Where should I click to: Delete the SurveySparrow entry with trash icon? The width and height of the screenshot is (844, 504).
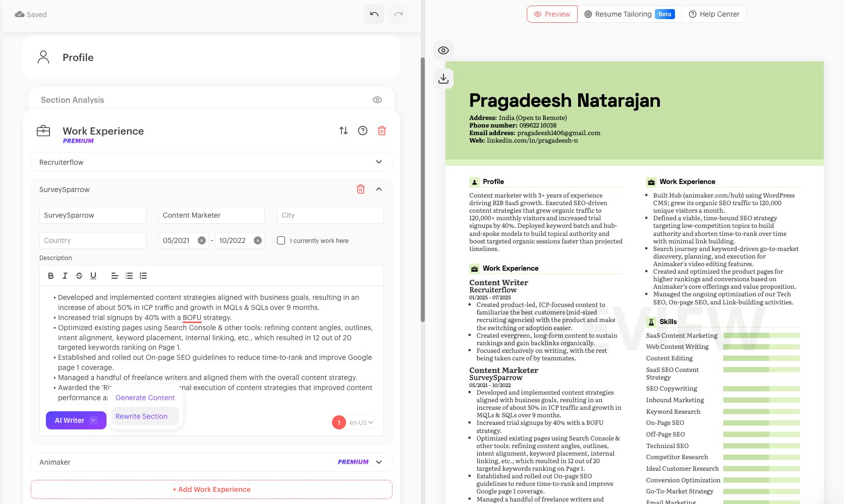click(361, 189)
